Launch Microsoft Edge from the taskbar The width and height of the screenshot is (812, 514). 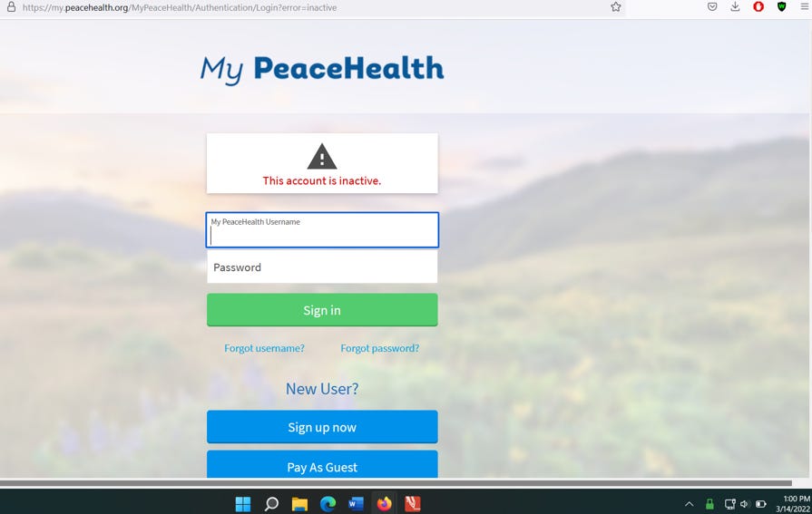tap(328, 504)
